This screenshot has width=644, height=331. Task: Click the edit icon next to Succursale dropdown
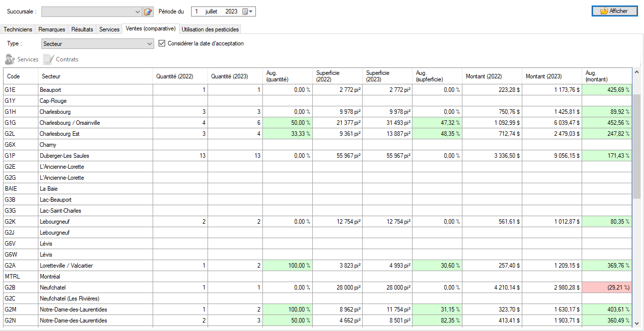(x=148, y=11)
